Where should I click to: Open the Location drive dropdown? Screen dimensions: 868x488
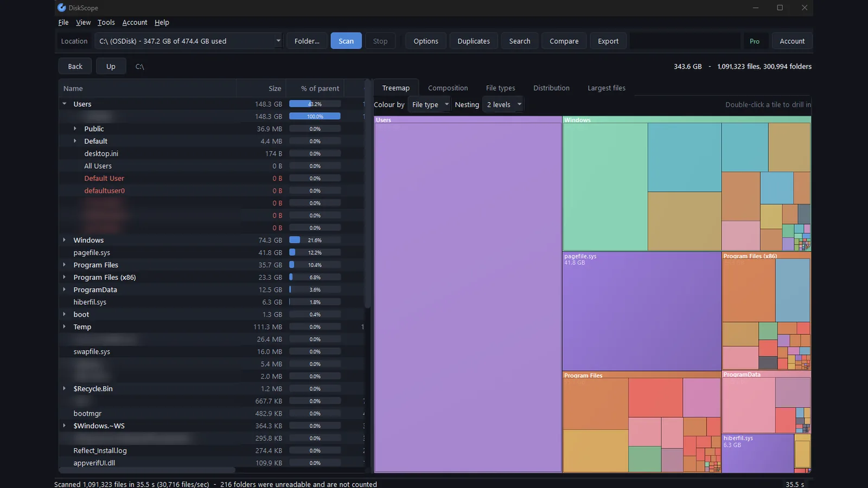[189, 41]
